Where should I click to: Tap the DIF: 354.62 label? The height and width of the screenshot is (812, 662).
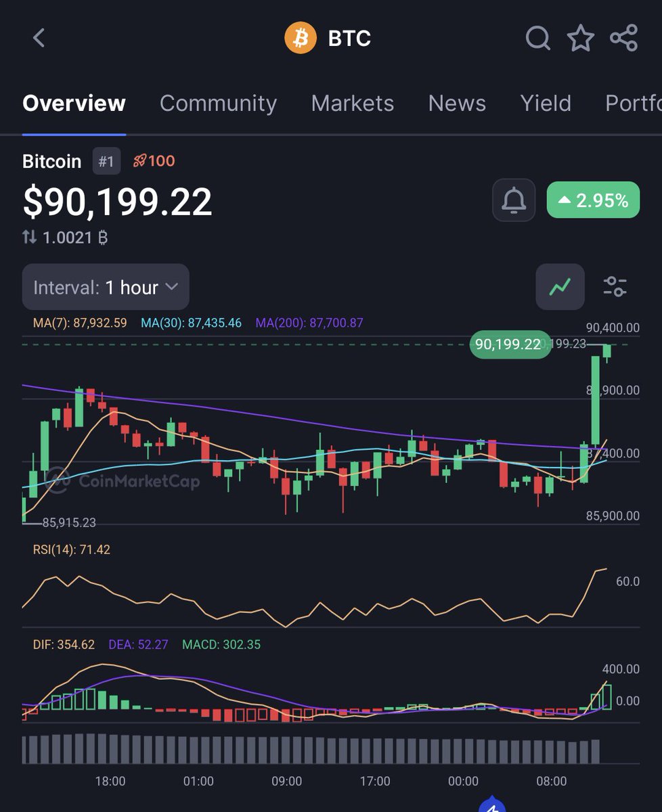click(x=64, y=644)
